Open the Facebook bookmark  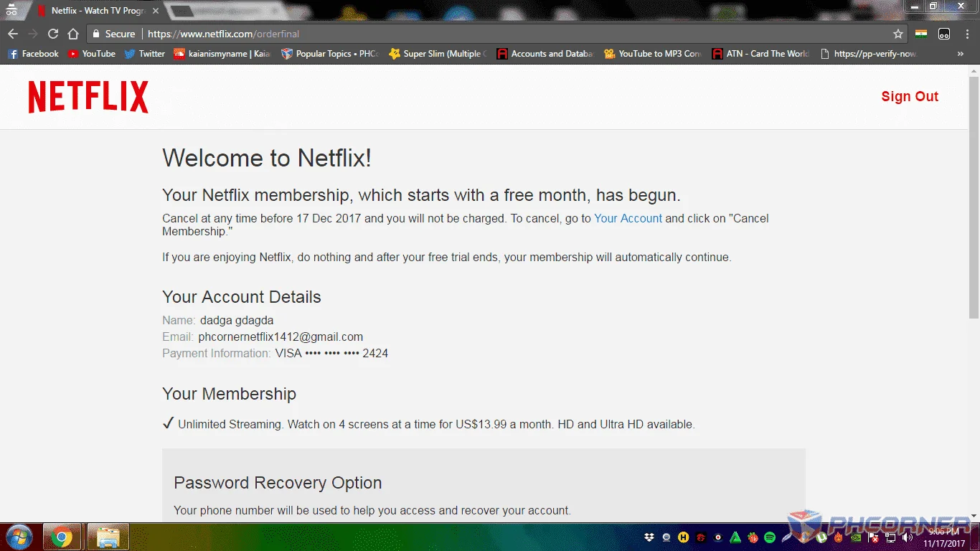pyautogui.click(x=33, y=54)
